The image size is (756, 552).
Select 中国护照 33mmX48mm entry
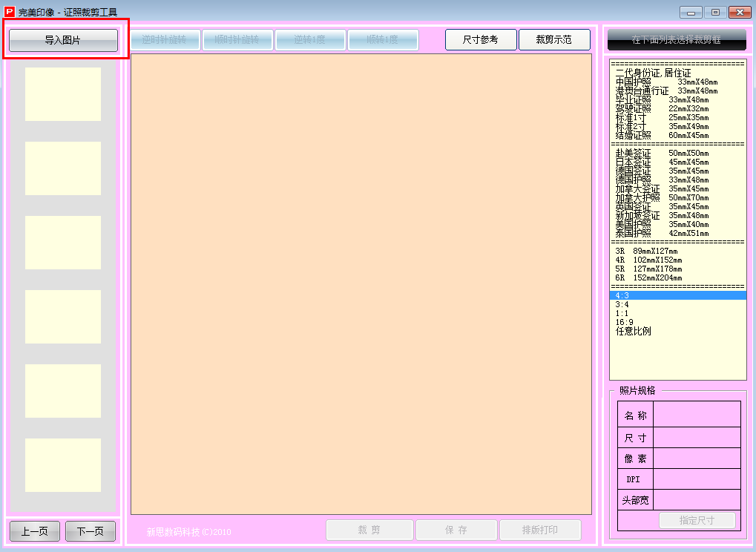pos(678,82)
